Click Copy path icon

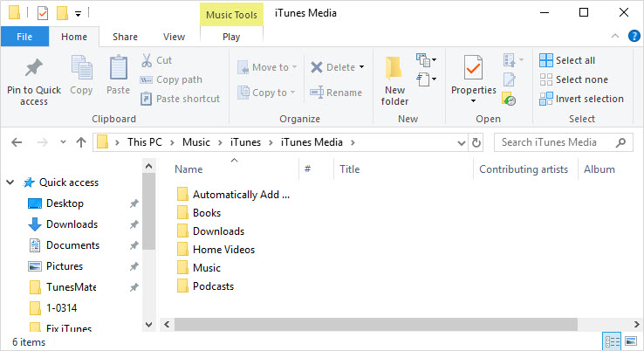[147, 79]
